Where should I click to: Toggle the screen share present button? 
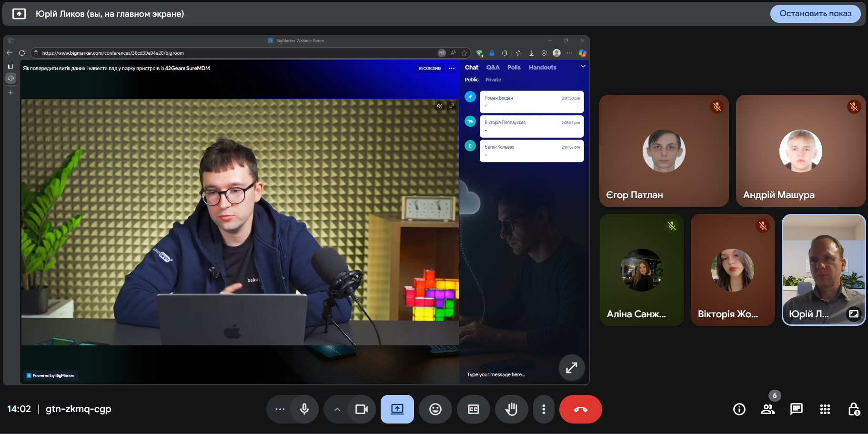click(397, 409)
